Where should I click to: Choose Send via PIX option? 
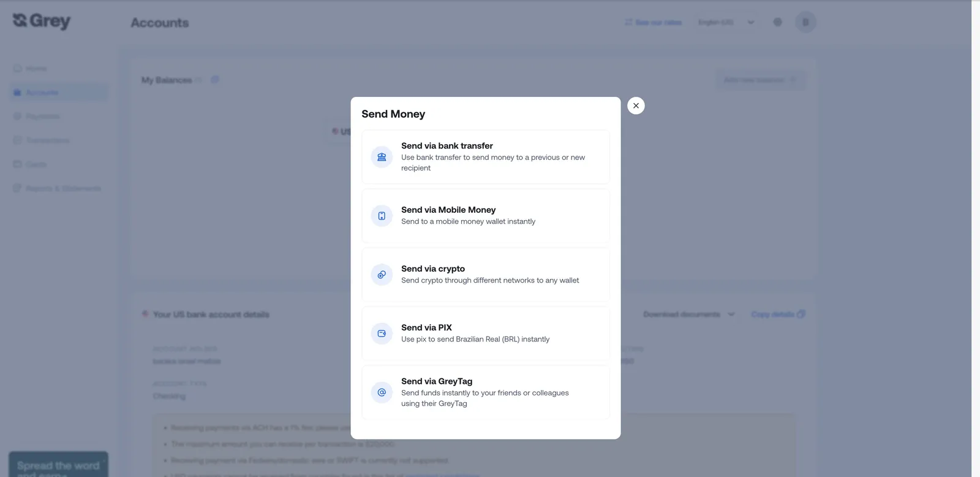pyautogui.click(x=486, y=334)
